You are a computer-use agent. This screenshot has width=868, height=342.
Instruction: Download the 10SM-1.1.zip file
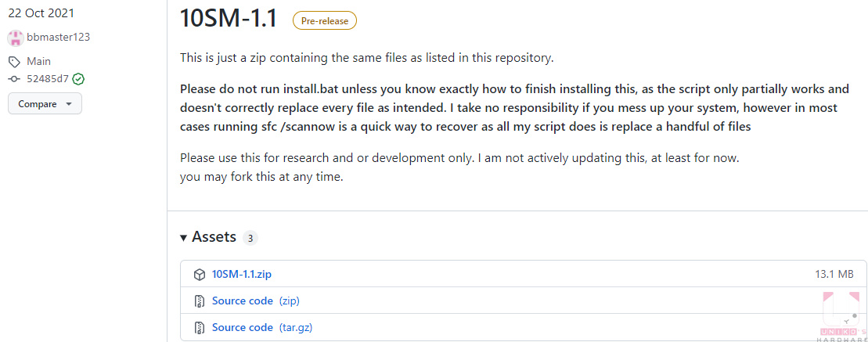coord(242,274)
